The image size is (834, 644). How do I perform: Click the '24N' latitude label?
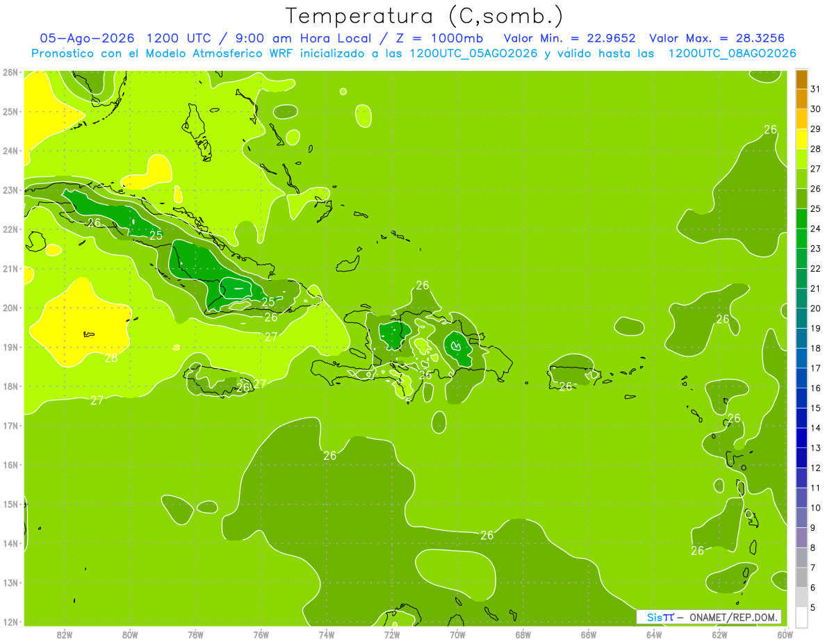coord(10,151)
